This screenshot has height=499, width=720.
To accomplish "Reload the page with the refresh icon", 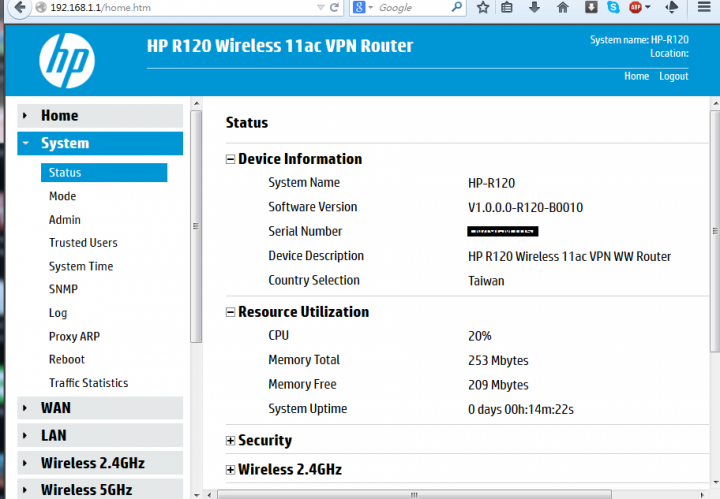I will (335, 7).
